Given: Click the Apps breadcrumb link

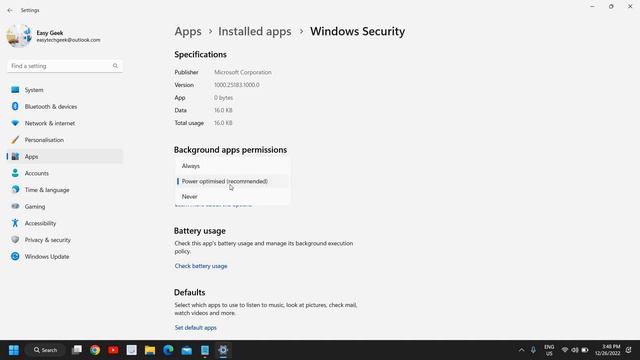Looking at the screenshot, I should point(188,31).
